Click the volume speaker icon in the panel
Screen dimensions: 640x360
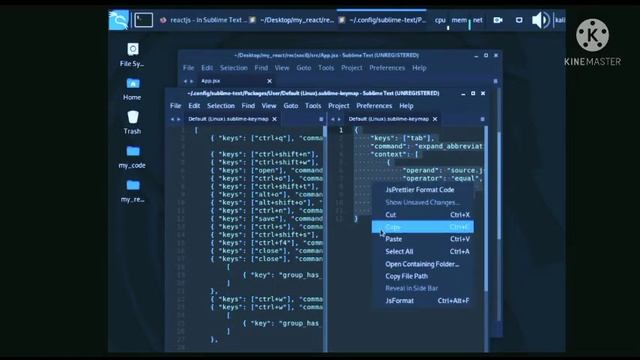click(x=540, y=20)
